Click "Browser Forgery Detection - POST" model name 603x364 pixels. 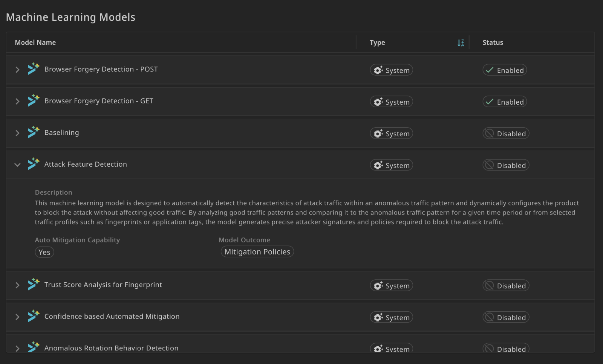coord(101,69)
